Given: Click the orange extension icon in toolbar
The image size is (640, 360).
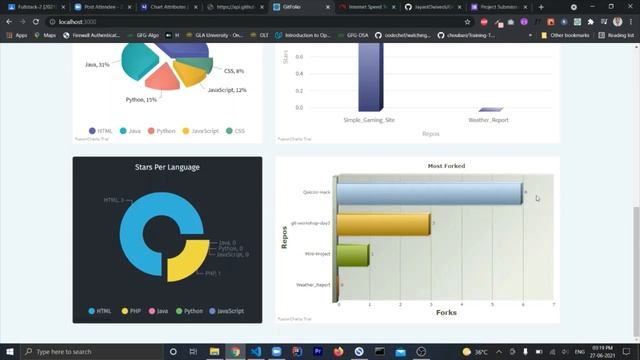Looking at the screenshot, I should [x=551, y=22].
